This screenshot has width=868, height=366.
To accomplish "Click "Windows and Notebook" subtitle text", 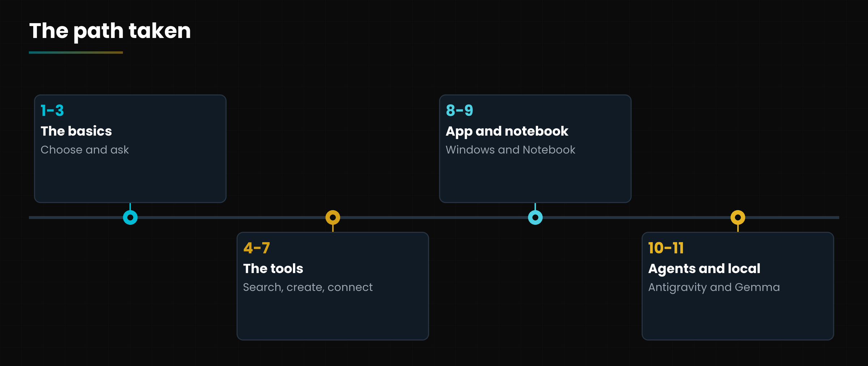I will [x=510, y=150].
